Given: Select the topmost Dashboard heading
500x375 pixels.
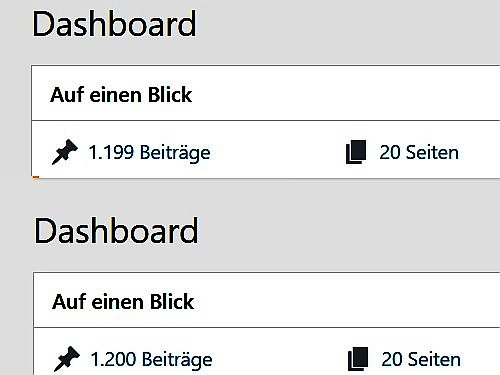Looking at the screenshot, I should coord(114,24).
